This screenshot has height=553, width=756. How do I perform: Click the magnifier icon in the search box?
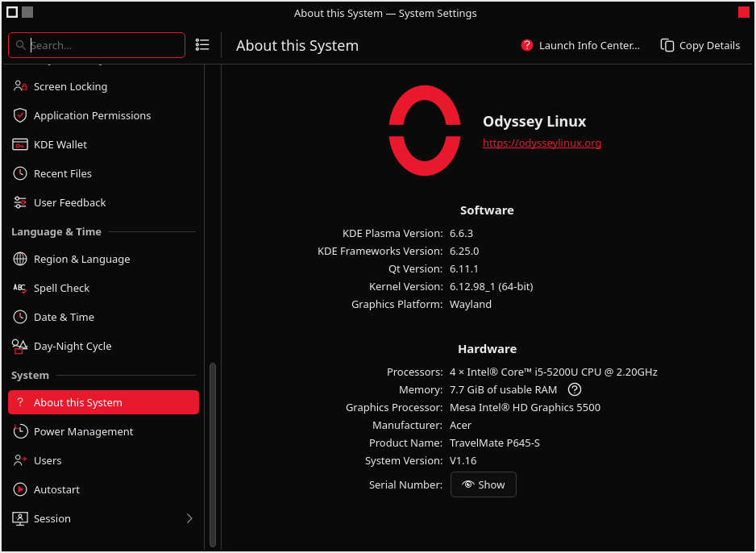(20, 45)
